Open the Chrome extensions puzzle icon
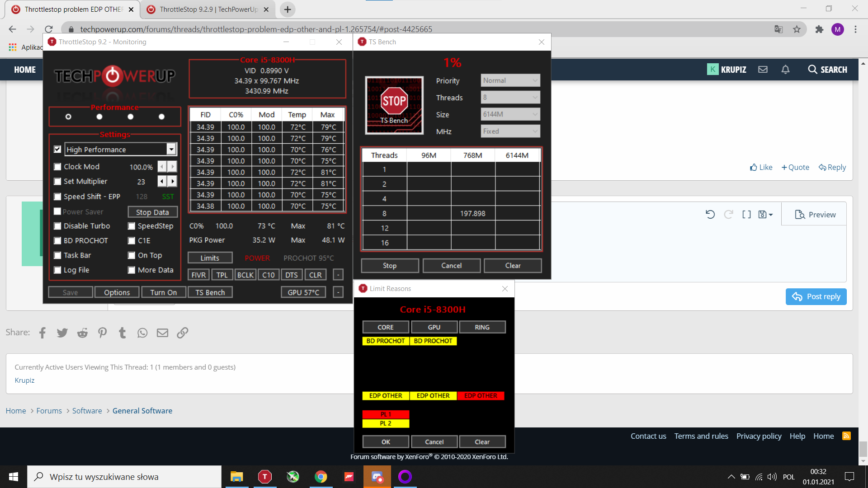This screenshot has height=488, width=868. (x=819, y=29)
